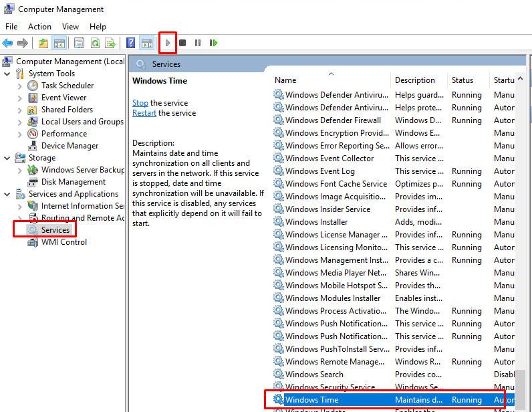The height and width of the screenshot is (412, 532).
Task: Click the Refresh toolbar icon
Action: coord(95,43)
